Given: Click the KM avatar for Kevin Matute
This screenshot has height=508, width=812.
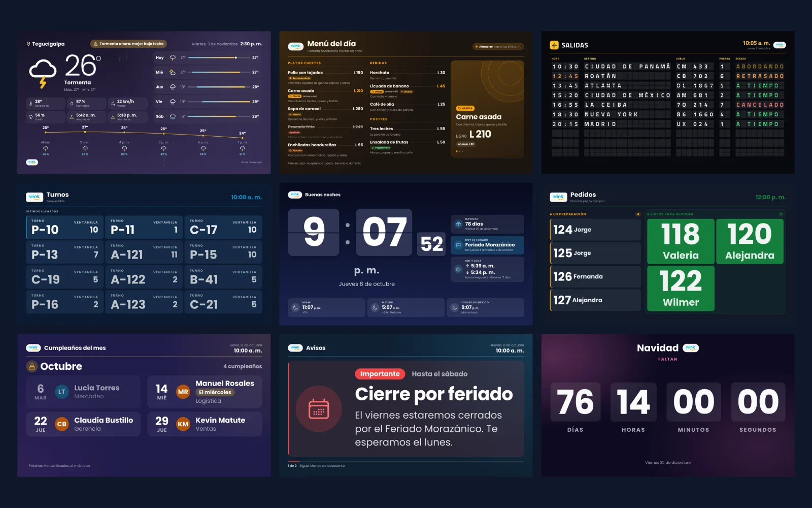Looking at the screenshot, I should [x=183, y=424].
